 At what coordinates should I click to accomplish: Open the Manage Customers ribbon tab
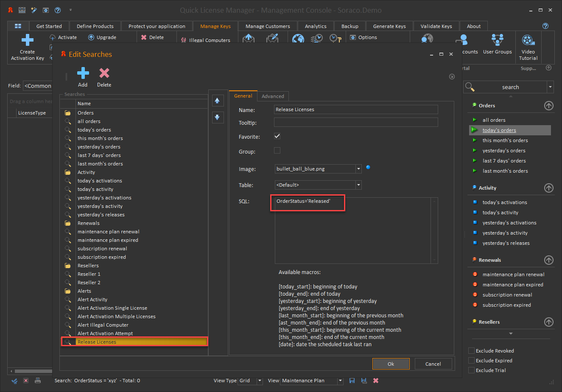[x=268, y=26]
